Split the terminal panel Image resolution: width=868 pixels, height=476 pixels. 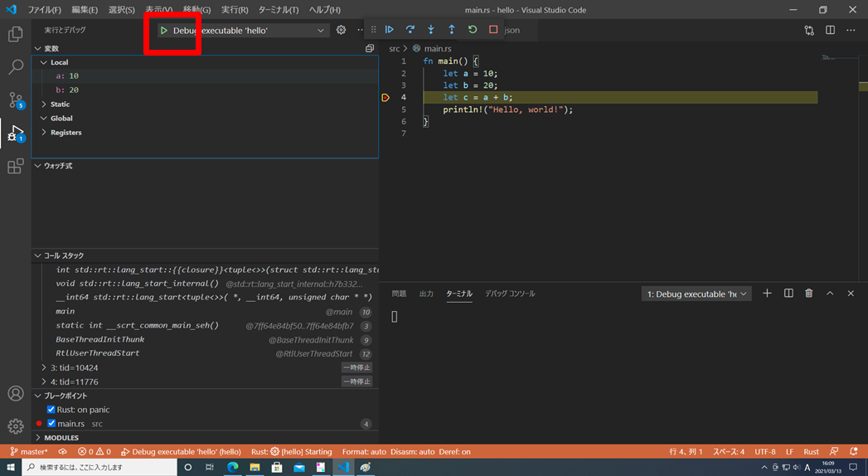pos(788,294)
